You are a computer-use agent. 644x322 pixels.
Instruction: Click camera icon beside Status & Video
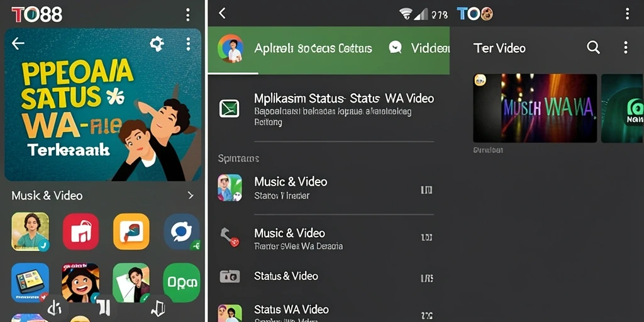[229, 277]
